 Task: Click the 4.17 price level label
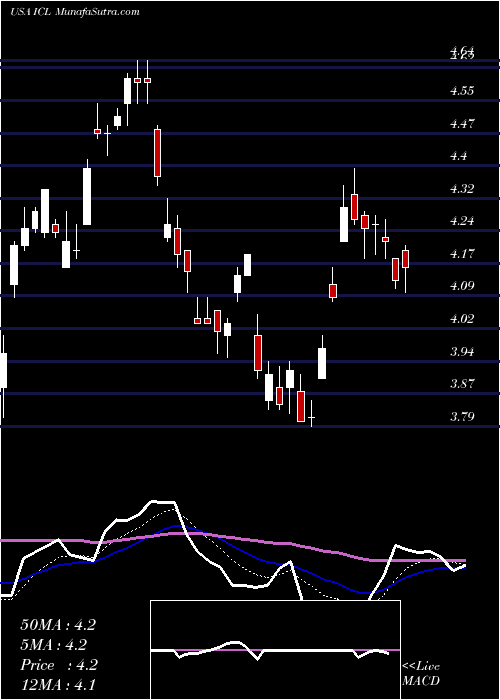462,254
